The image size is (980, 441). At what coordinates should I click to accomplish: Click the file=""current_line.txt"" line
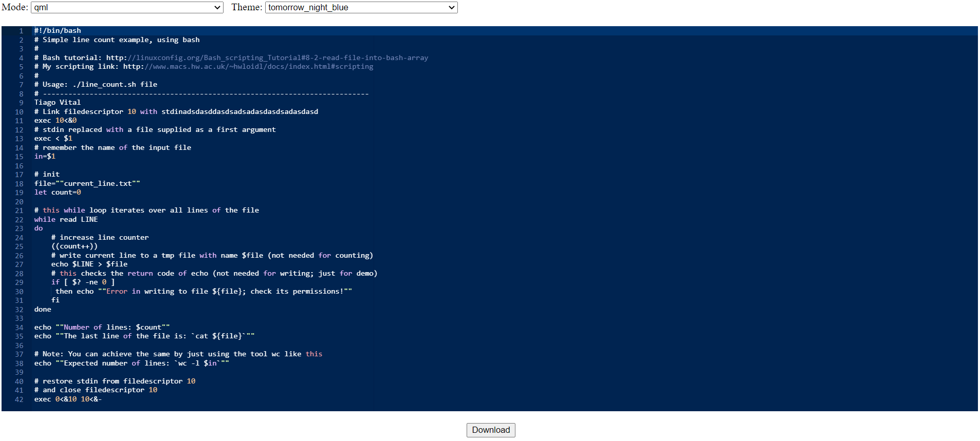pyautogui.click(x=87, y=183)
